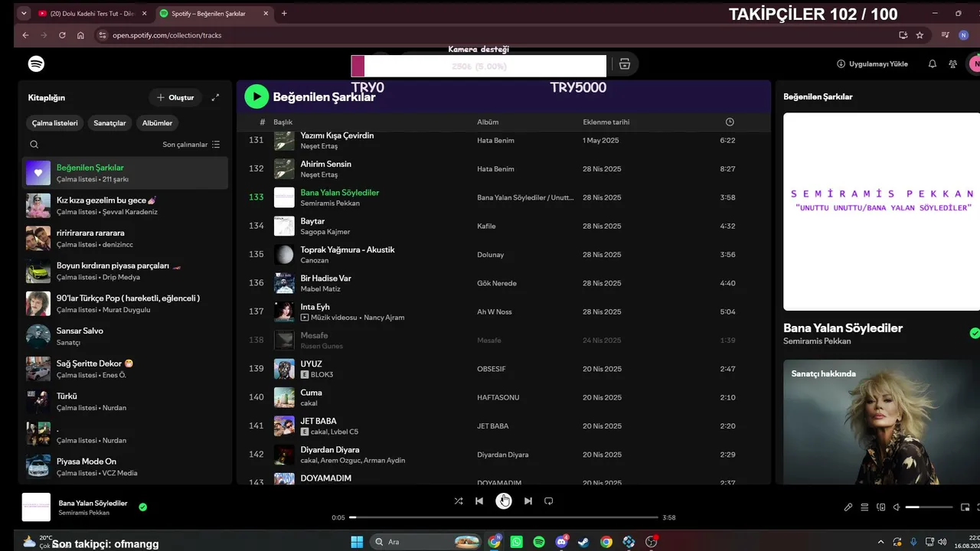Open the Sağ Şeritte Dekor playlist
The width and height of the screenshot is (980, 551).
(x=125, y=369)
